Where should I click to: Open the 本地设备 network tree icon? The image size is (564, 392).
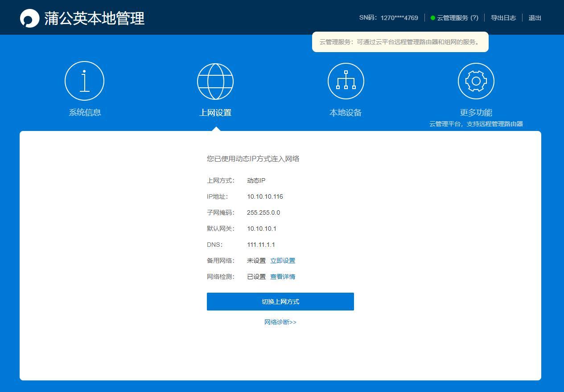[x=346, y=81]
